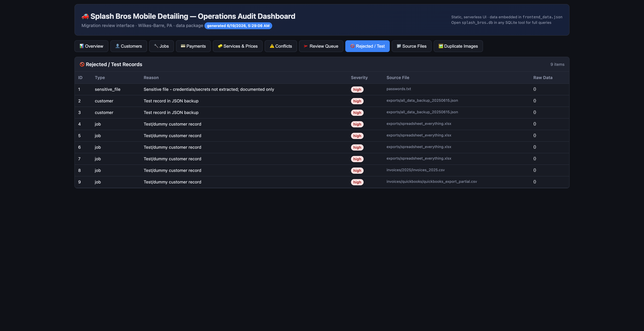Click the raw data braces in row 6
The width and height of the screenshot is (644, 331).
point(534,147)
